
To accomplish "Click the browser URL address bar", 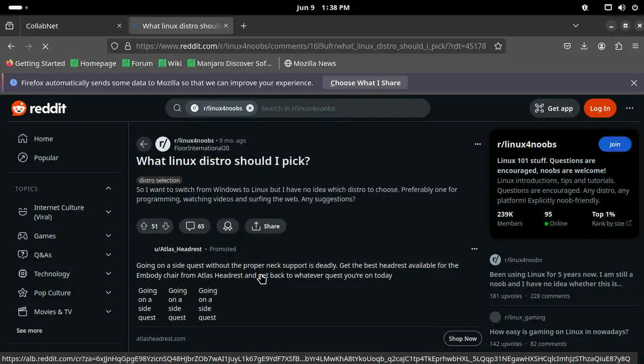I will coord(311,46).
